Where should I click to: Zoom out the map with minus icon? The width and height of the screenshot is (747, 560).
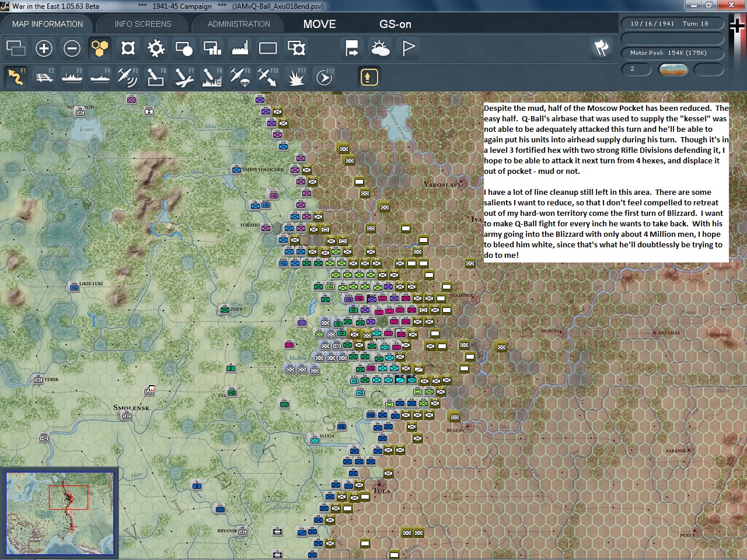(72, 48)
